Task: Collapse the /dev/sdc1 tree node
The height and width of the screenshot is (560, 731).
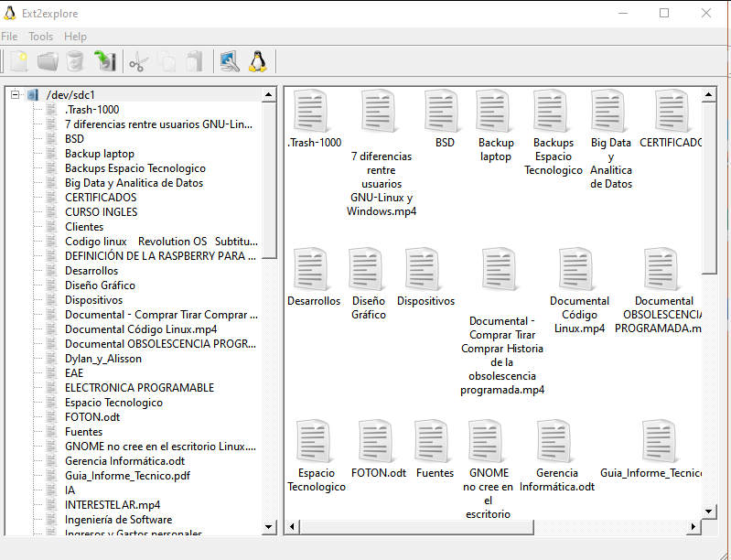Action: click(x=15, y=94)
